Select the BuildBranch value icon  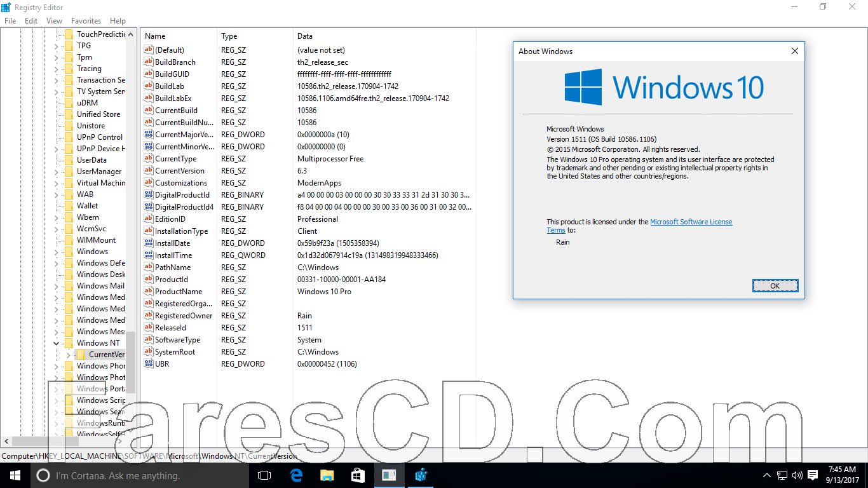(x=149, y=62)
